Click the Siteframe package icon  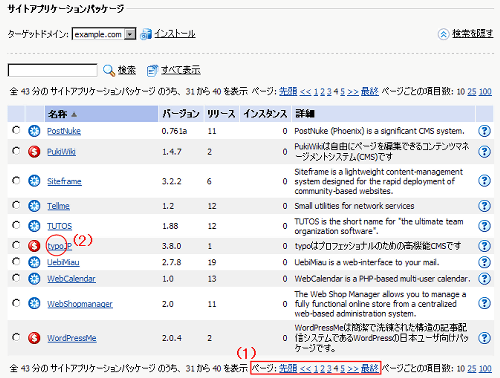coord(34,181)
